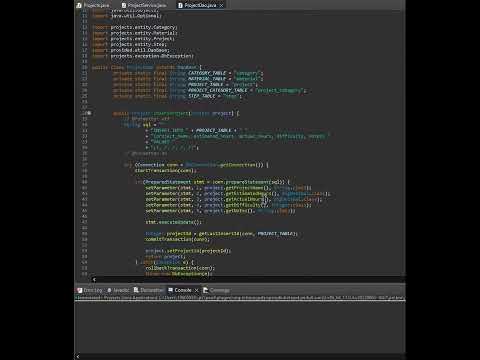Image resolution: width=480 pixels, height=360 pixels.
Task: Click the startTransaction(conn) line
Action: point(166,171)
